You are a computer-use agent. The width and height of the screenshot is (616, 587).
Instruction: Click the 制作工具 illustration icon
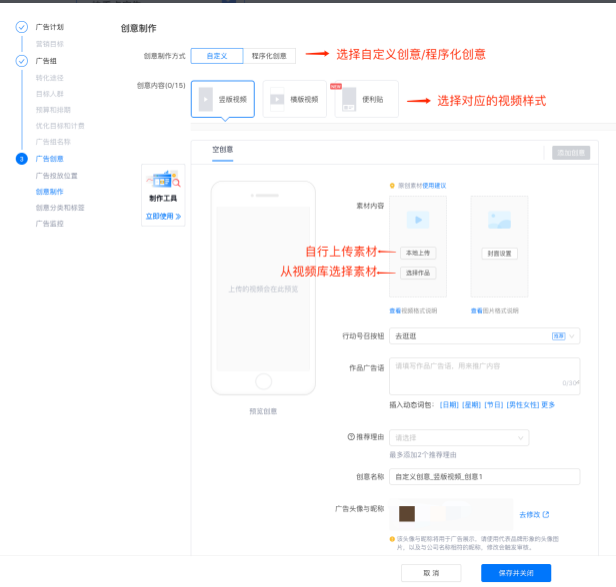click(x=163, y=180)
